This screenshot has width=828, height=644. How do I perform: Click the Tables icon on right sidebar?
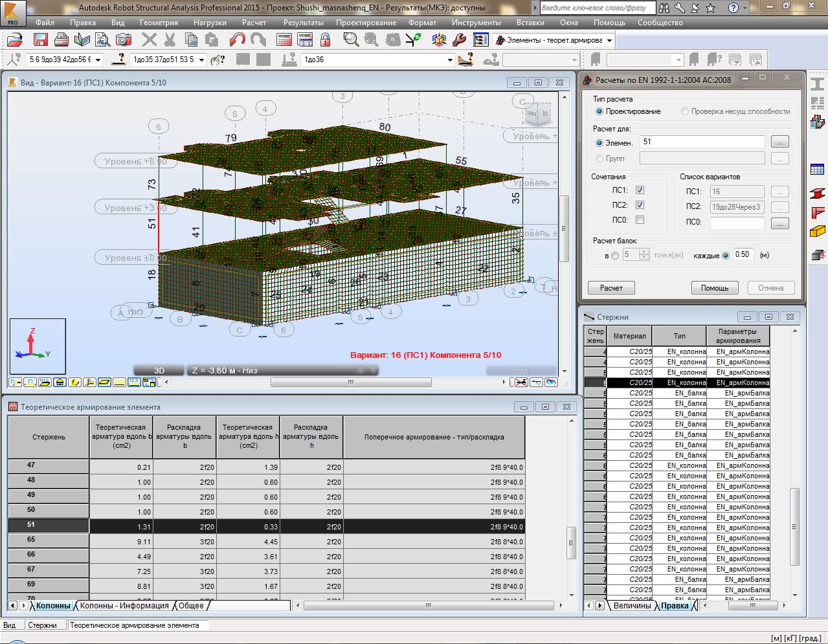pyautogui.click(x=816, y=168)
